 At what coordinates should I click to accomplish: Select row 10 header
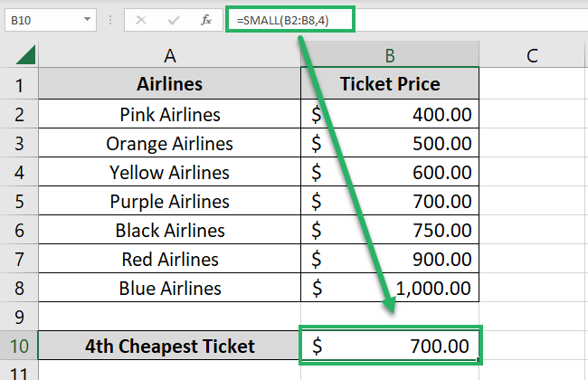[19, 346]
